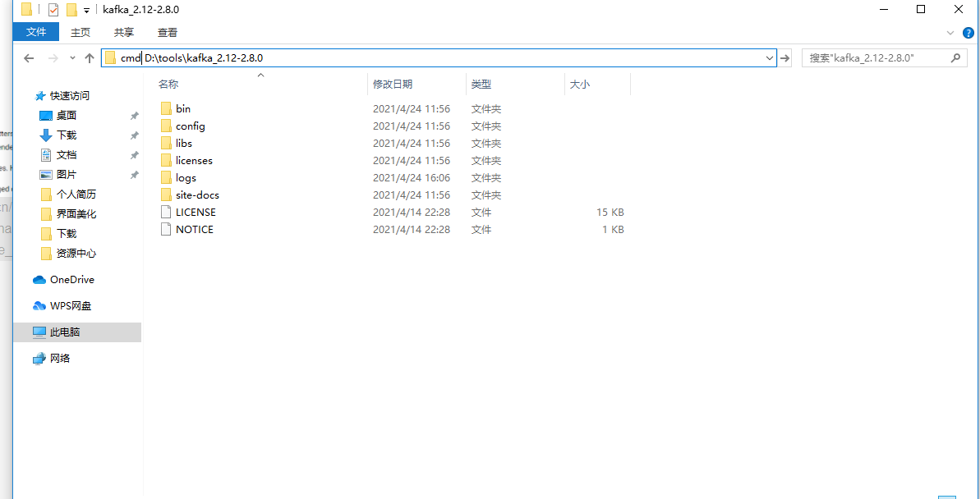Click the search magnifier icon
The image size is (980, 499).
[955, 57]
